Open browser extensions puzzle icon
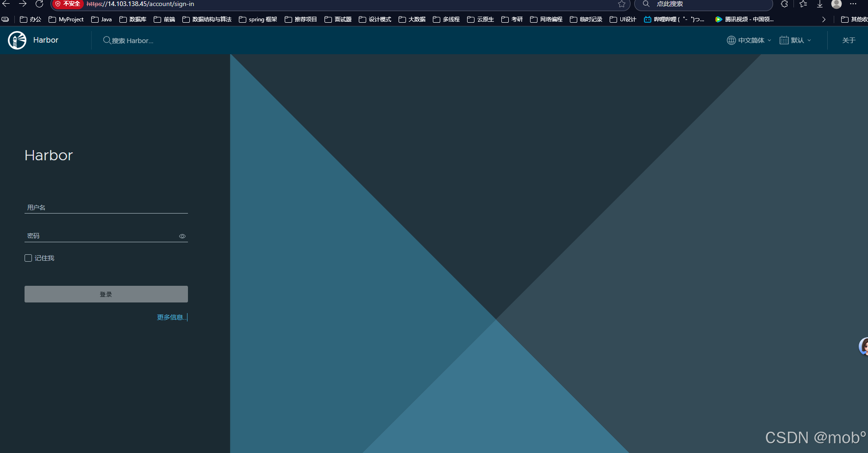The image size is (868, 453). pyautogui.click(x=784, y=4)
